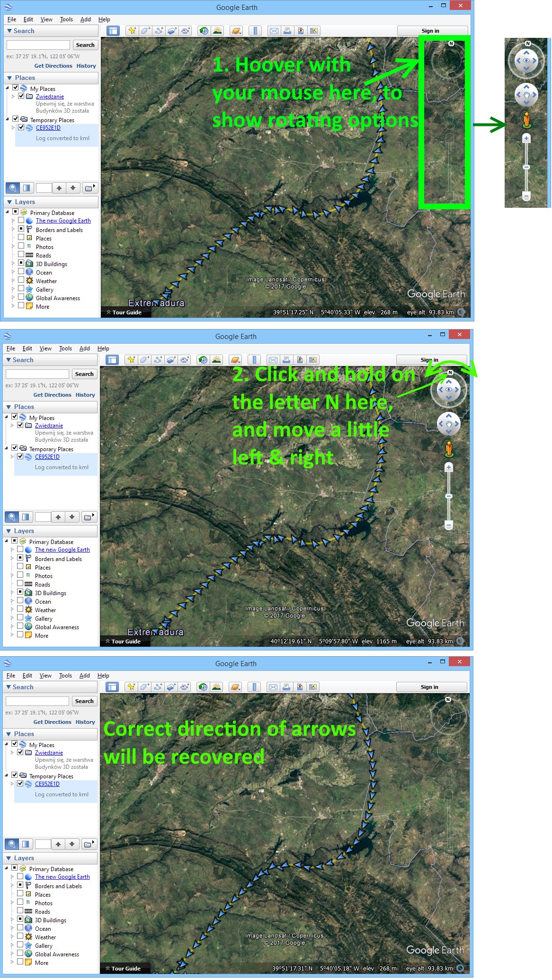Collapse Temporary Places tree in bottom window
The width and height of the screenshot is (552, 980).
coord(7,775)
